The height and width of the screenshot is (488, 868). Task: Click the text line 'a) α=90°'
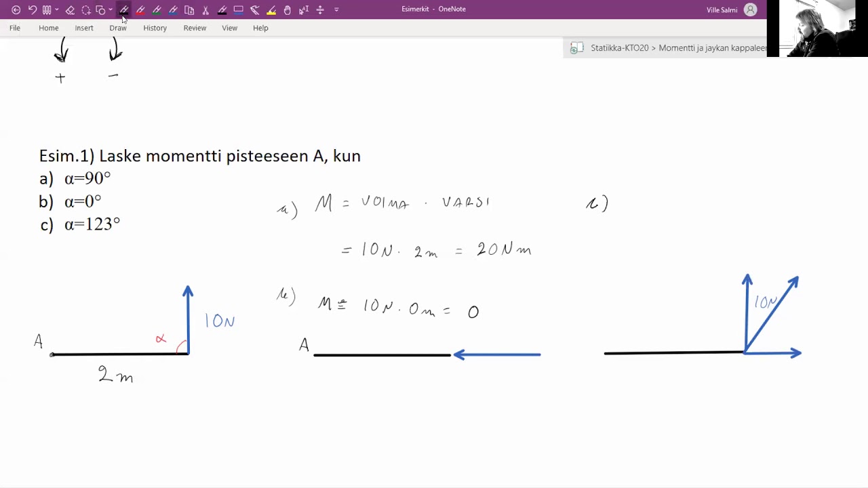point(75,179)
